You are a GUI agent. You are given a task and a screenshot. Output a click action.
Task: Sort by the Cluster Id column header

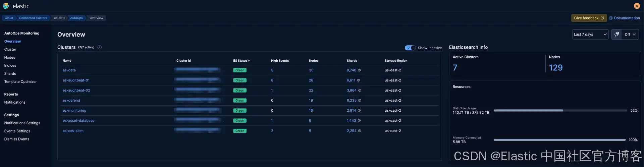[183, 61]
